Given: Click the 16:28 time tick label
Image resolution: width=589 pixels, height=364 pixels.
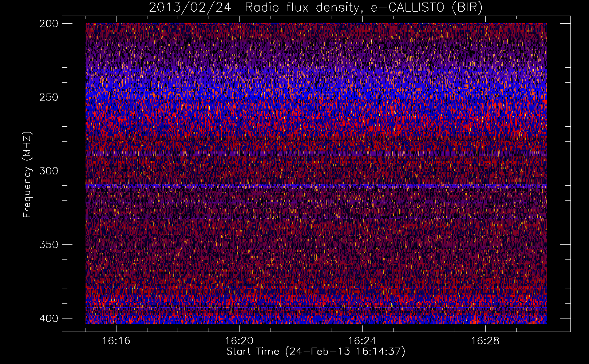Looking at the screenshot, I should (x=485, y=341).
